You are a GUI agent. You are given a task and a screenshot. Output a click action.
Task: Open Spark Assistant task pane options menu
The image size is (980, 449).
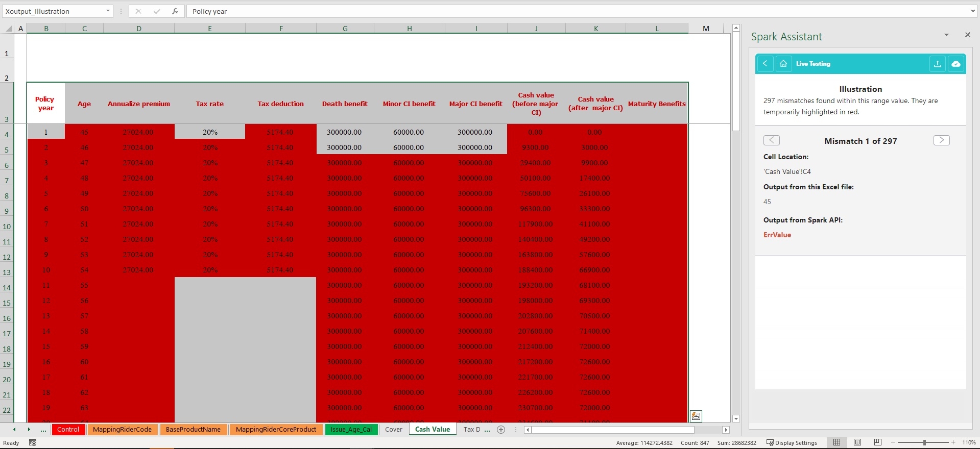coord(946,35)
